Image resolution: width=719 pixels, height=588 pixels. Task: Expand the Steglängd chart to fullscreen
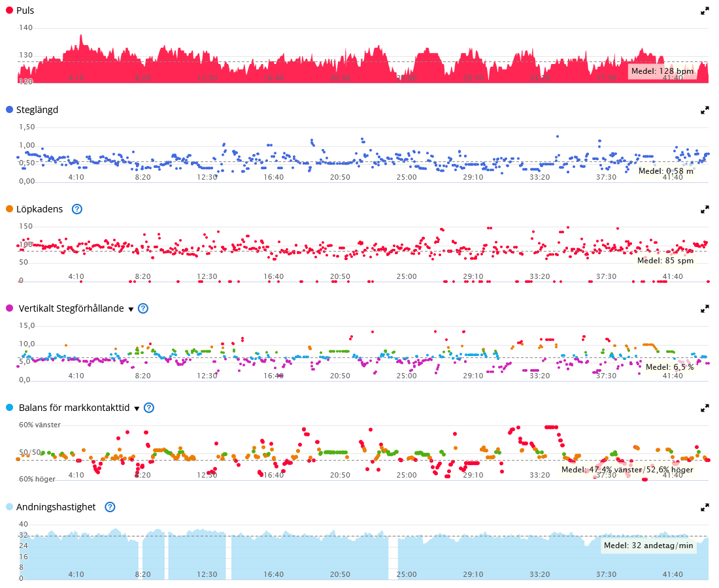705,110
